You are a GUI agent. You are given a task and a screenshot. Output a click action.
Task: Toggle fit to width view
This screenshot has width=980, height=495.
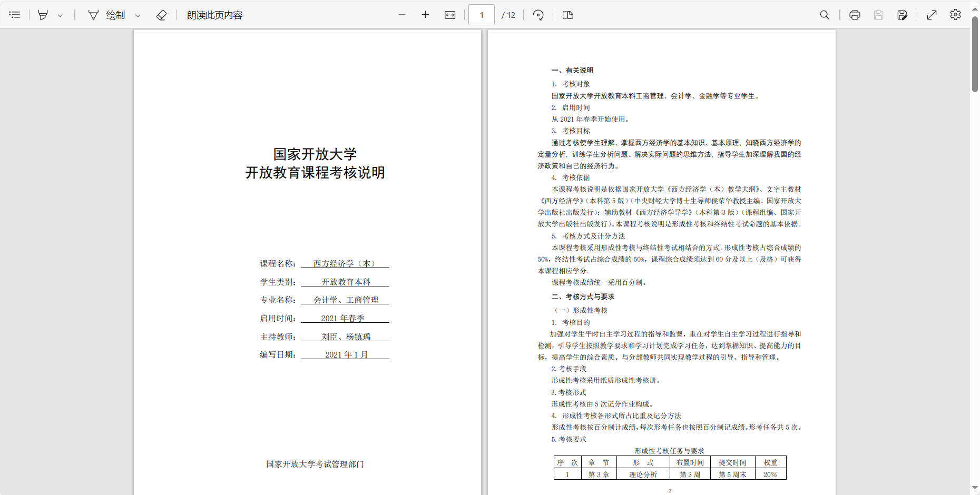tap(450, 15)
